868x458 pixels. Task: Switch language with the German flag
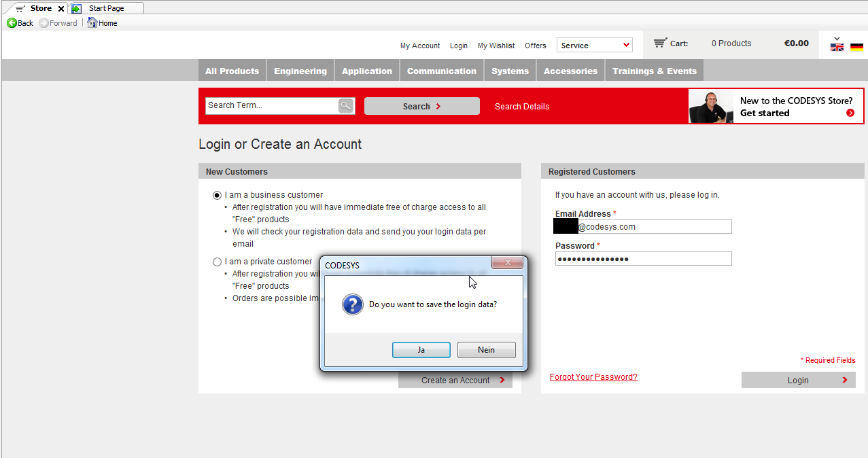click(856, 48)
